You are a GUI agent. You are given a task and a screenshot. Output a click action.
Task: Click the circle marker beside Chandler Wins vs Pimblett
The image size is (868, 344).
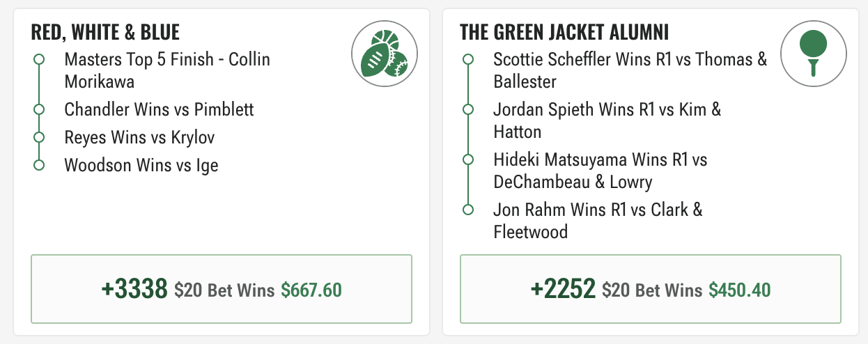point(39,109)
